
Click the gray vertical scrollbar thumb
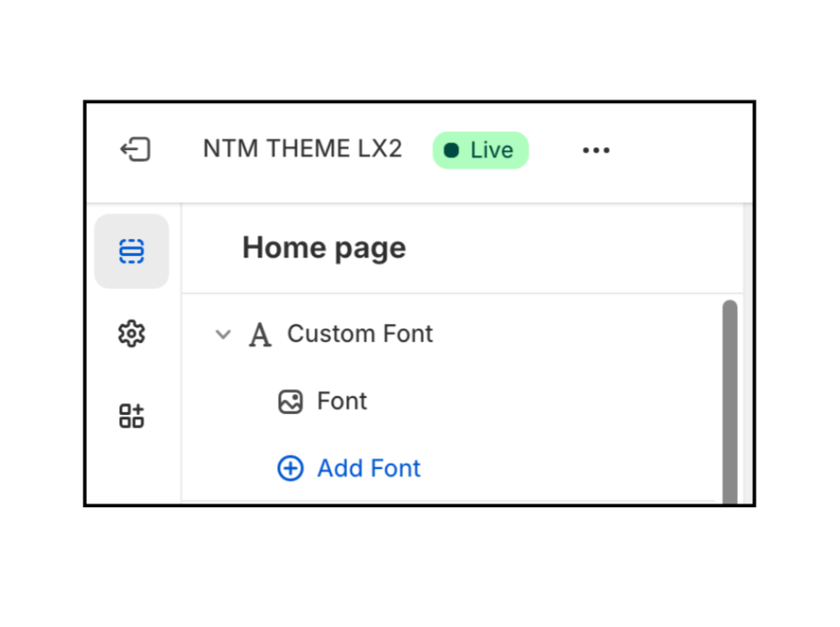pyautogui.click(x=730, y=400)
